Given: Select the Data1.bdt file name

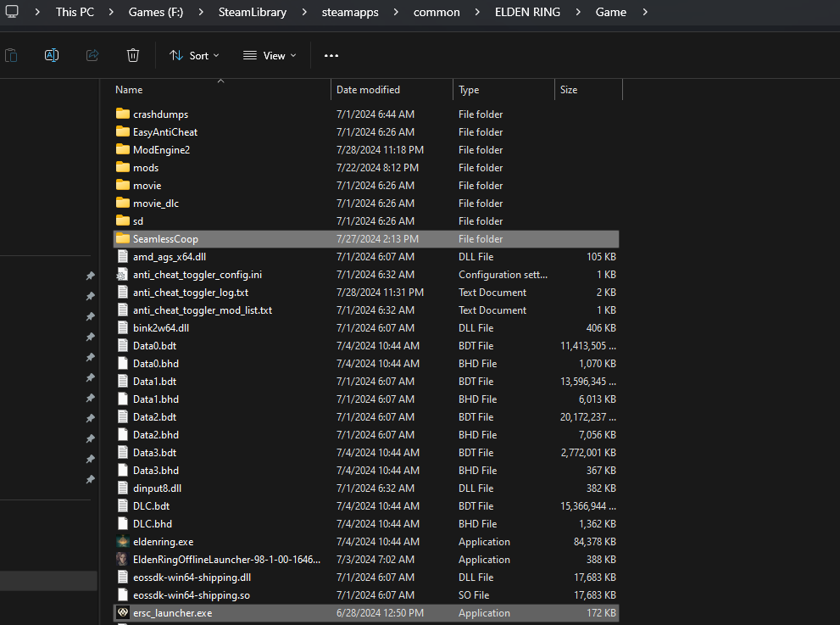Looking at the screenshot, I should click(155, 381).
